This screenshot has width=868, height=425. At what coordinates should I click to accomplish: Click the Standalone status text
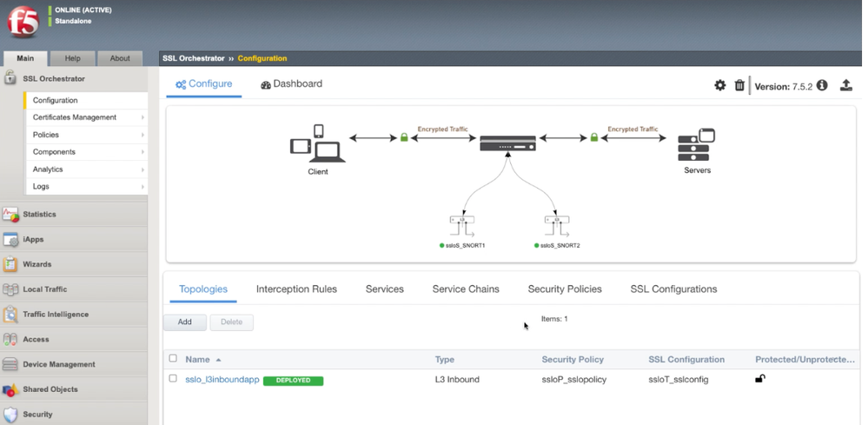click(73, 21)
